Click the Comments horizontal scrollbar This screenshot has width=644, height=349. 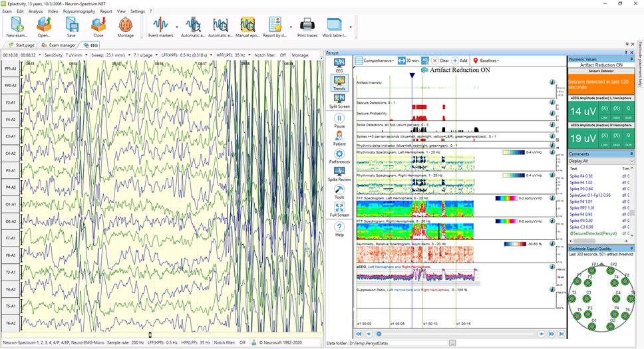point(599,241)
